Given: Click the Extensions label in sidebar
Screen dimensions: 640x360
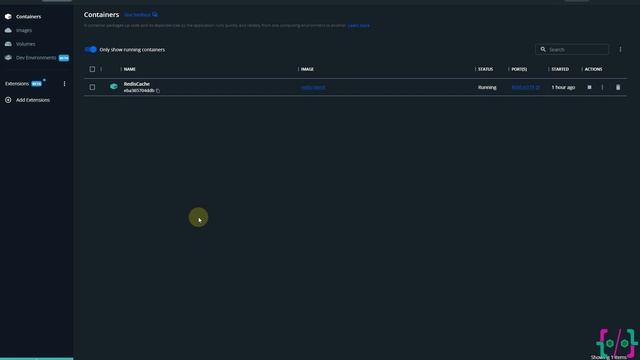Looking at the screenshot, I should click(17, 84).
